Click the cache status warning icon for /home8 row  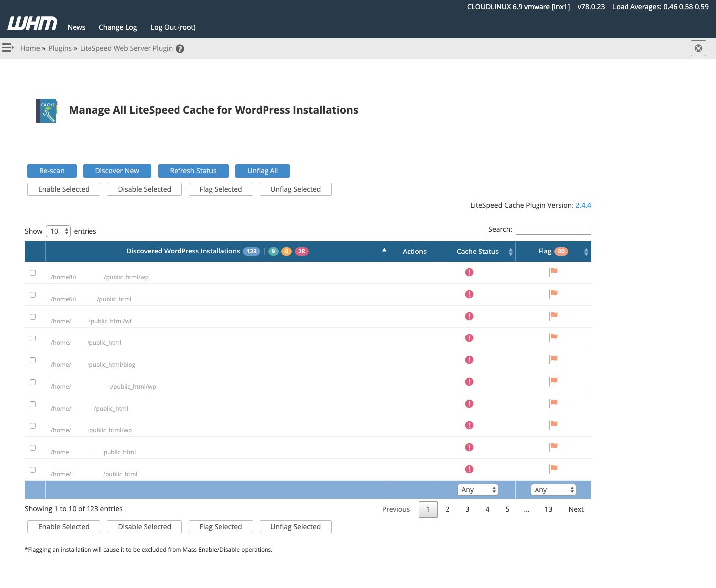point(469,272)
